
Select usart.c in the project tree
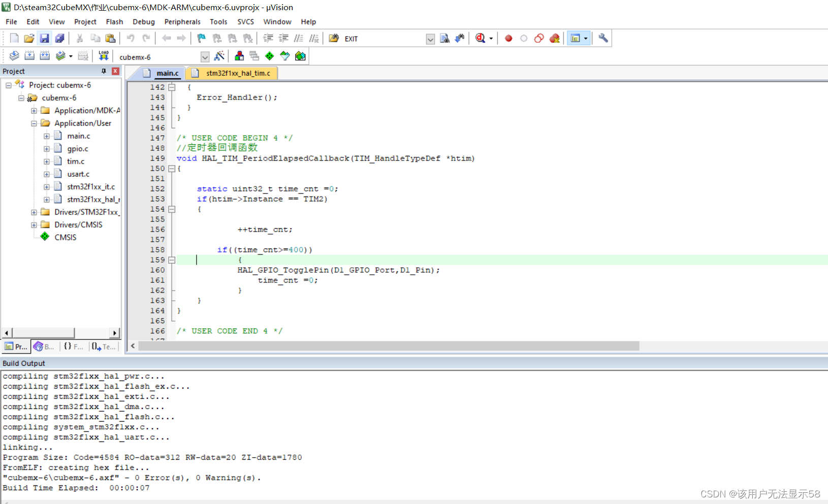[x=78, y=174]
